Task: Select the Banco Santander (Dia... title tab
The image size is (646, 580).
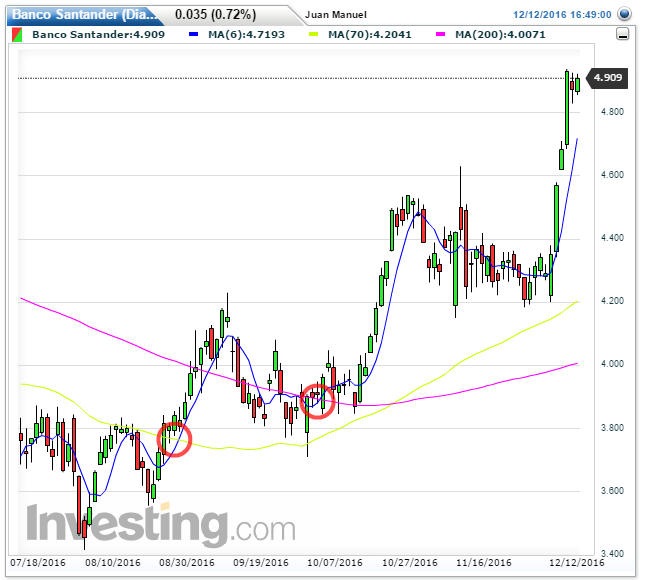Action: (84, 14)
